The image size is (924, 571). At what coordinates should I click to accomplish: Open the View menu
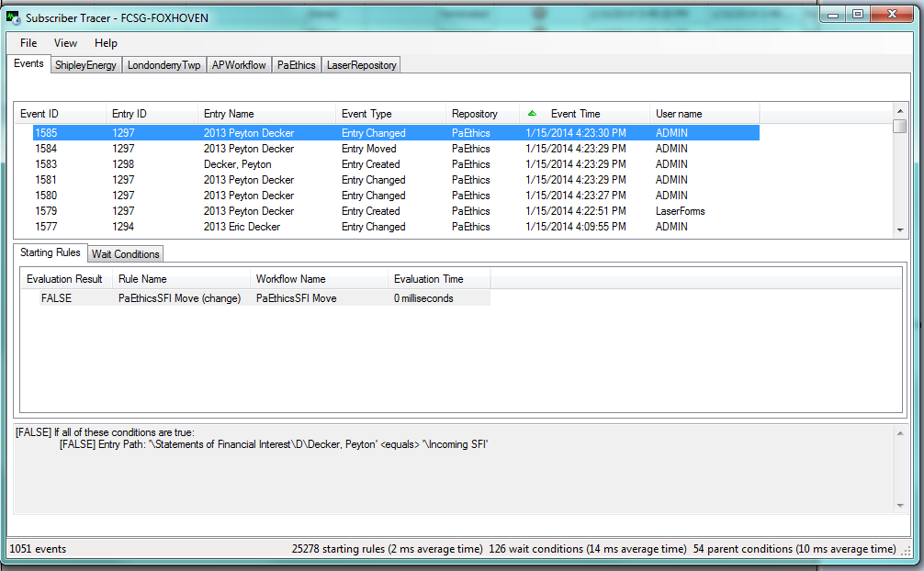tap(65, 43)
